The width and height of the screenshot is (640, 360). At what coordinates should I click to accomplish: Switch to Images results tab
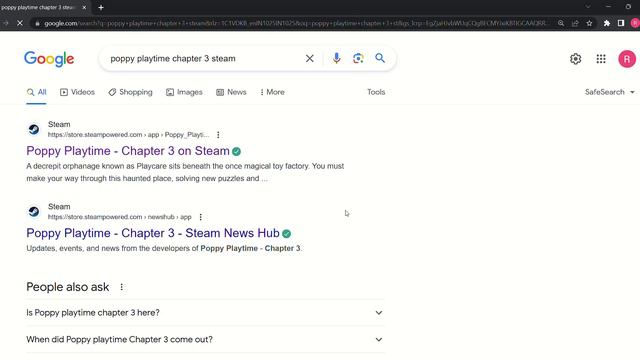click(184, 92)
